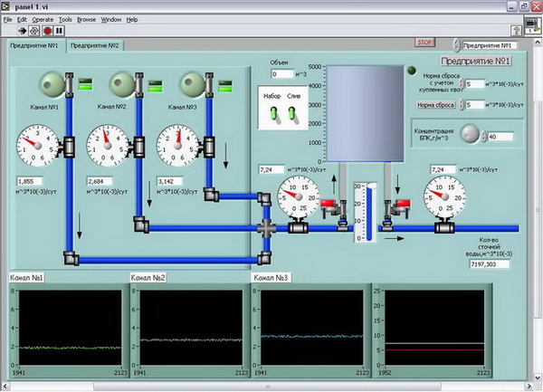Click the fourth chart with red line

pos(434,328)
